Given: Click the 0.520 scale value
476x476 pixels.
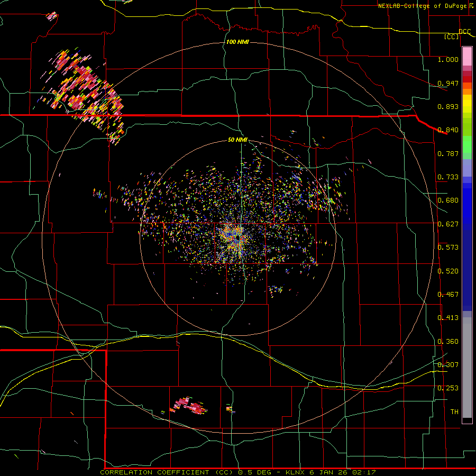Looking at the screenshot, I should pyautogui.click(x=448, y=271).
